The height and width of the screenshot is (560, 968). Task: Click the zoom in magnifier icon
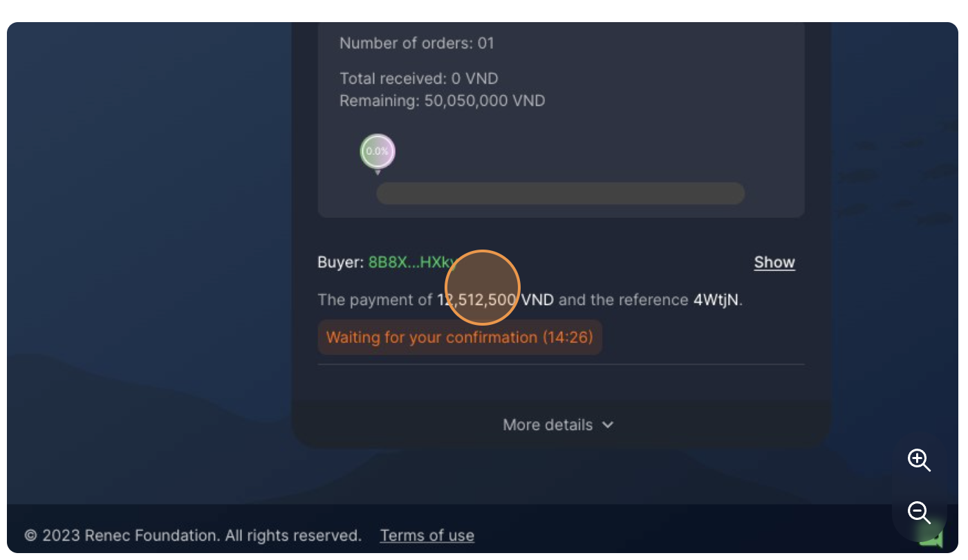point(919,460)
